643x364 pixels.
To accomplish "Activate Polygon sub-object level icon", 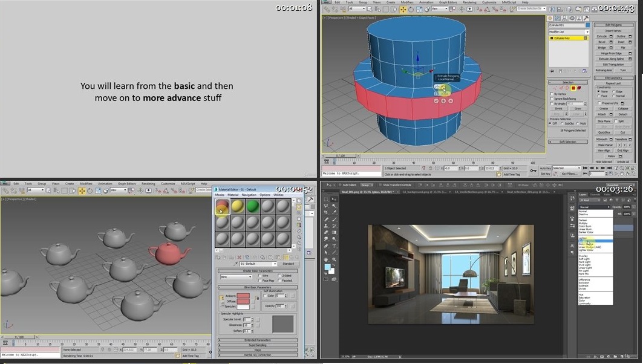I will click(x=573, y=88).
